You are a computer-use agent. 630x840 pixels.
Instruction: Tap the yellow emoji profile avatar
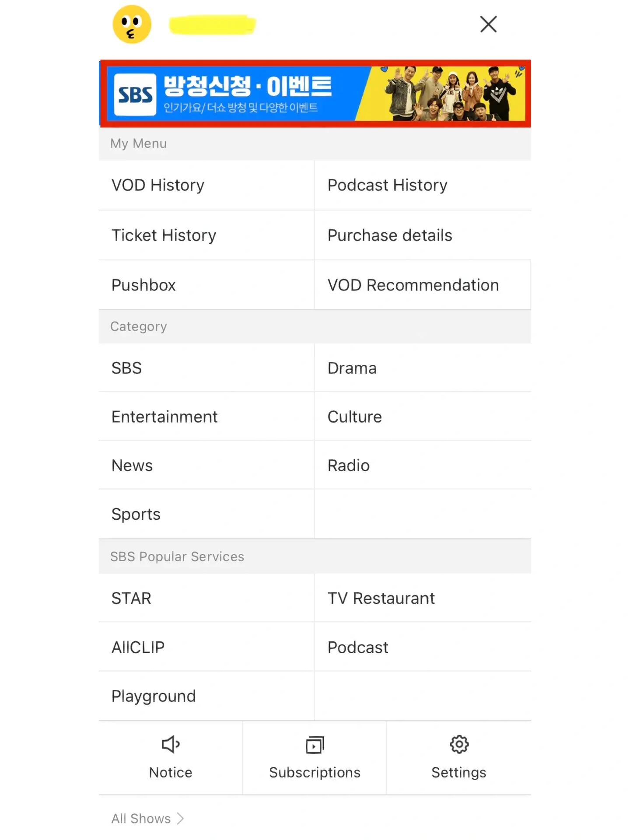coord(132,24)
